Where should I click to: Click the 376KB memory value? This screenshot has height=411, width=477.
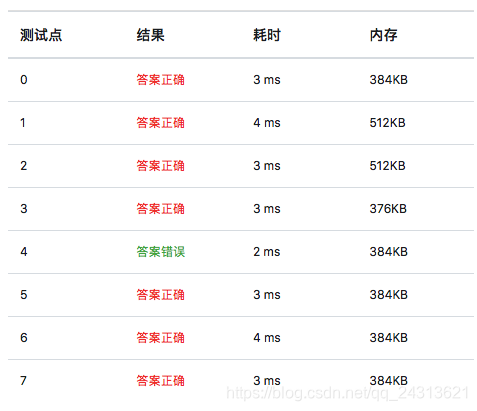coord(388,209)
